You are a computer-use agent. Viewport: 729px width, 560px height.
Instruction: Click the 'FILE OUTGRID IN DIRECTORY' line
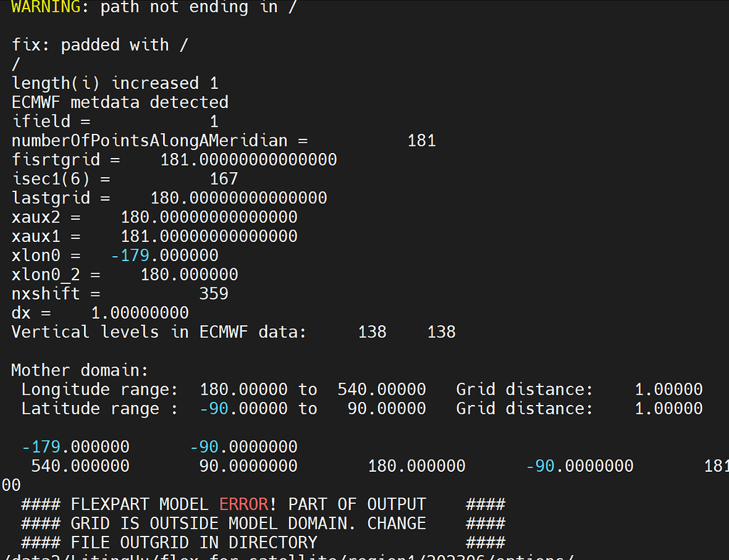199,542
